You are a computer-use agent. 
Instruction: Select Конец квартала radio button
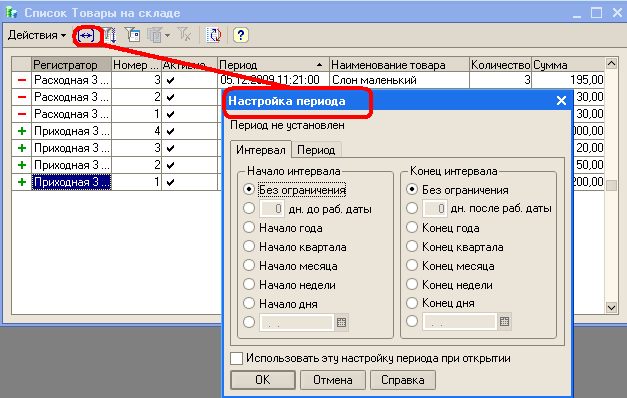[x=412, y=246]
